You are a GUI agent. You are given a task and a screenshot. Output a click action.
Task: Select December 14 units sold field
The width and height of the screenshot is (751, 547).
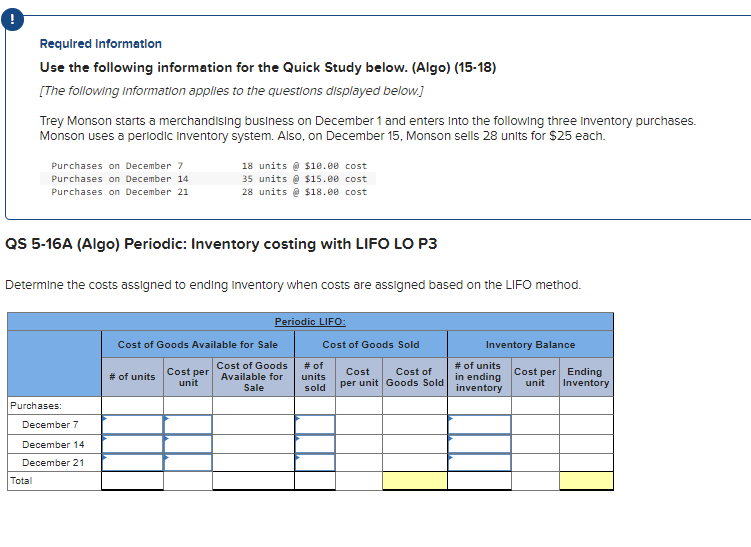(315, 444)
